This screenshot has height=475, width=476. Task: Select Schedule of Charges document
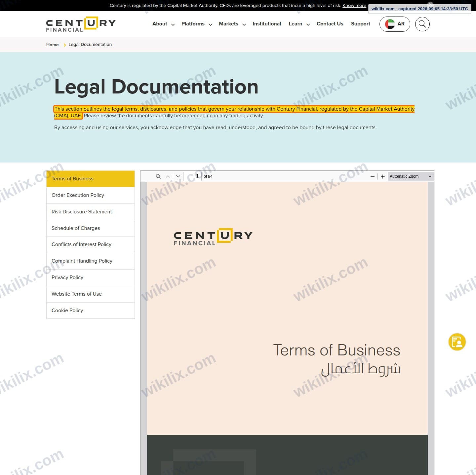(x=91, y=228)
